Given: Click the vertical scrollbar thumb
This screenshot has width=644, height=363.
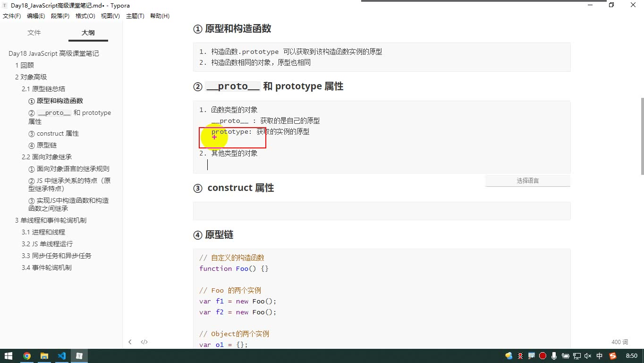Looking at the screenshot, I should tap(642, 136).
